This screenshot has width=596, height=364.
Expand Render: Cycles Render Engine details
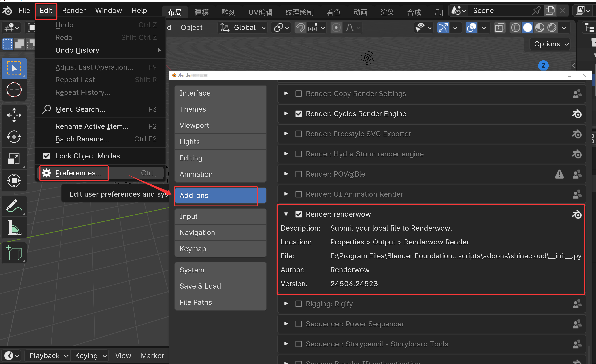pyautogui.click(x=286, y=114)
